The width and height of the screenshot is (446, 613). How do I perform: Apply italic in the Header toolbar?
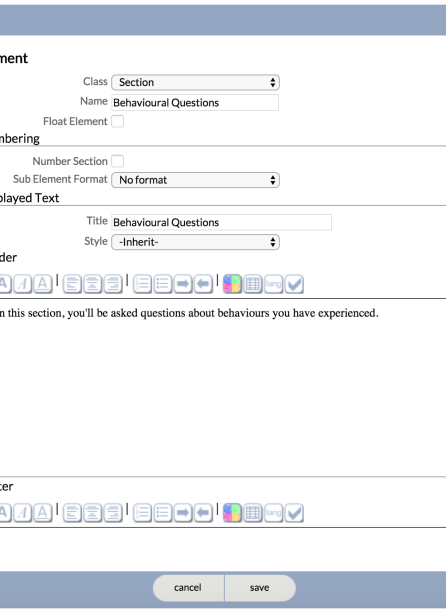[x=23, y=284]
